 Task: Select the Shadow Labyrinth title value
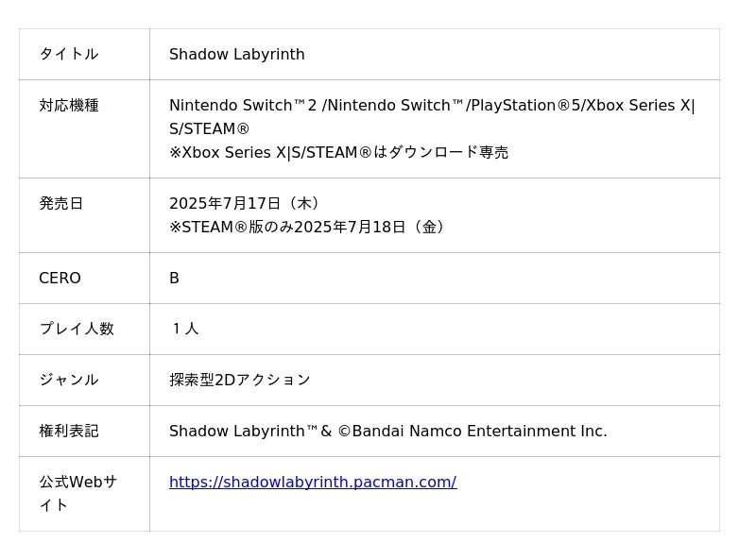pos(236,55)
